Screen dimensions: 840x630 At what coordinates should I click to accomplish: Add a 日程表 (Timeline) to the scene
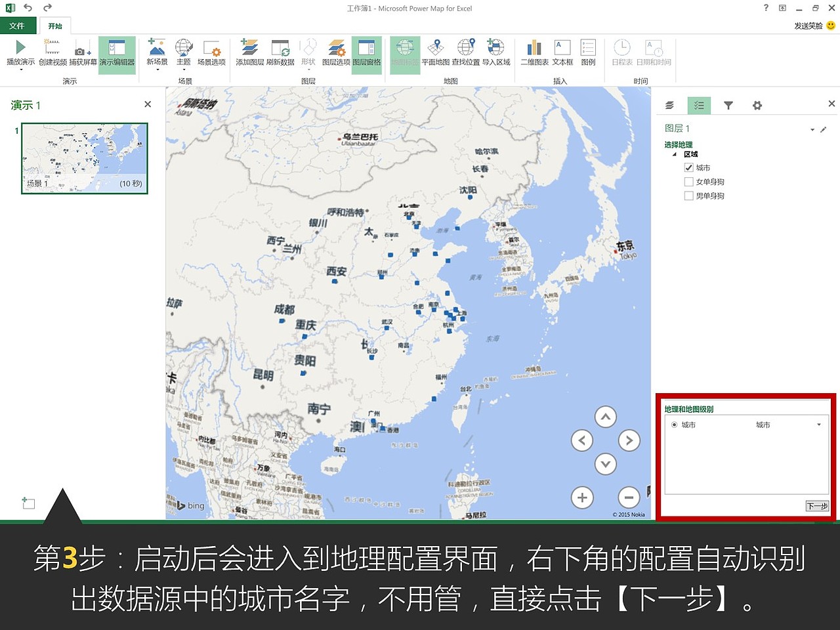pyautogui.click(x=621, y=52)
